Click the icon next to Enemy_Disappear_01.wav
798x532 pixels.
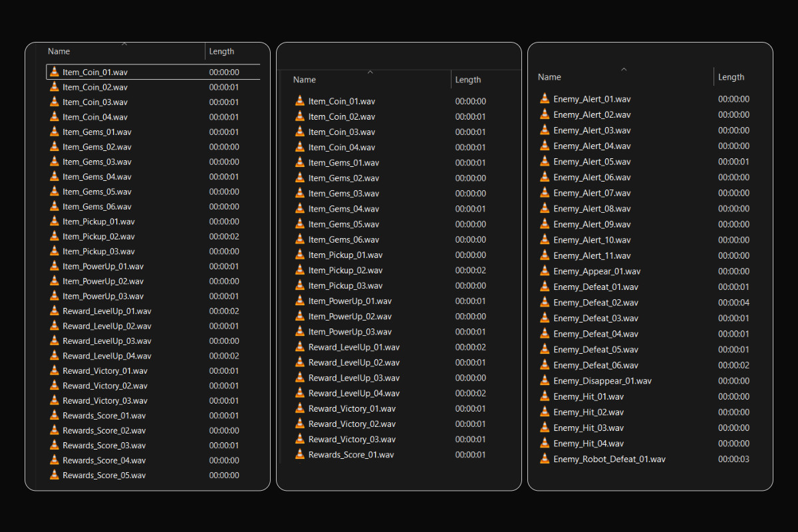click(x=545, y=381)
